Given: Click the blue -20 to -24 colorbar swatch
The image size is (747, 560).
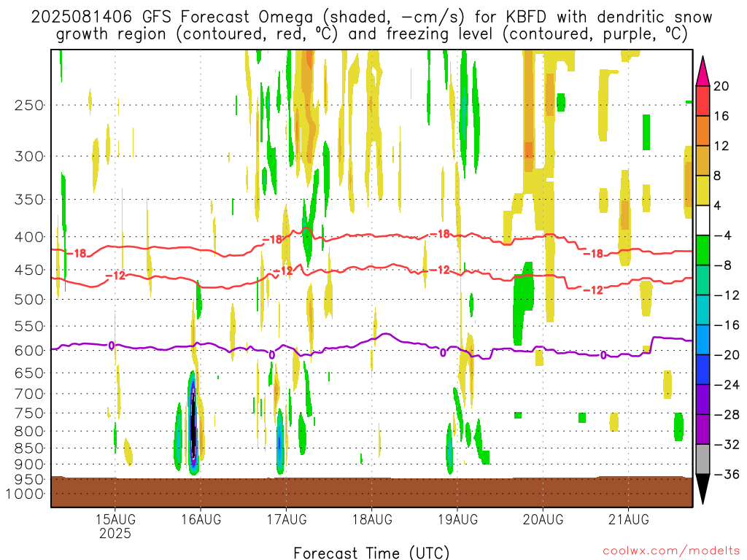Looking at the screenshot, I should pyautogui.click(x=703, y=370).
